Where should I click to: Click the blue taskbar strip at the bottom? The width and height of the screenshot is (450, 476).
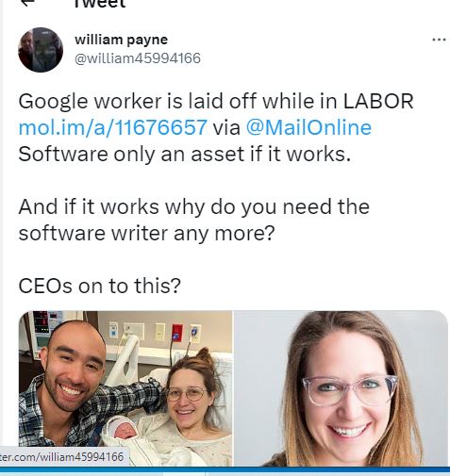pos(225,471)
